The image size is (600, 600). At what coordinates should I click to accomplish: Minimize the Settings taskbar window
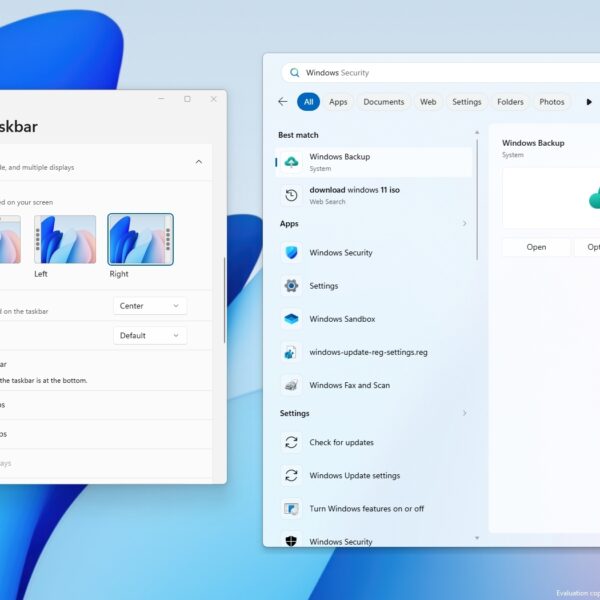click(161, 99)
